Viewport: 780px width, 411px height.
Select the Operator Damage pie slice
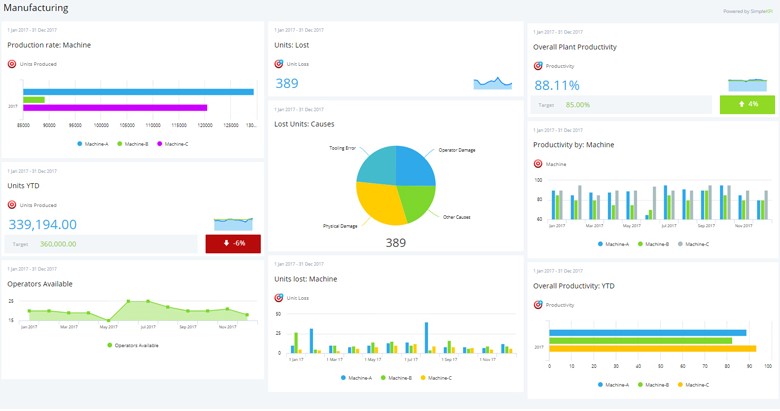click(x=413, y=167)
